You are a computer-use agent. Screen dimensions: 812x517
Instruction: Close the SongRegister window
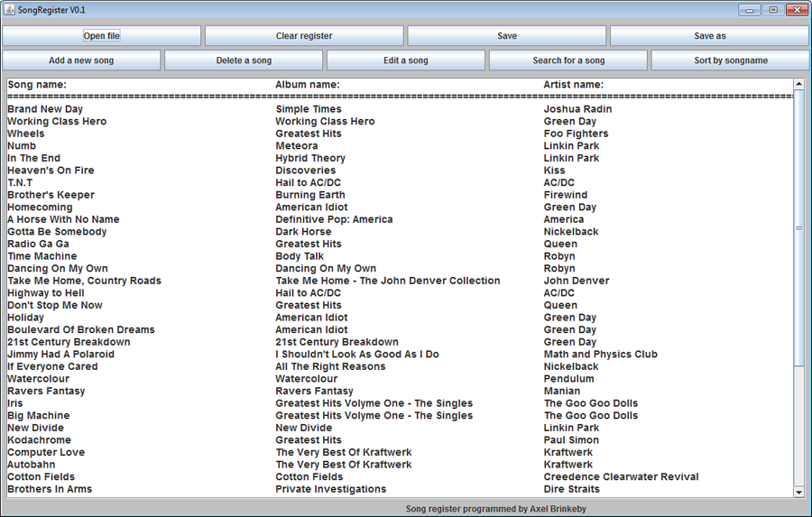798,10
